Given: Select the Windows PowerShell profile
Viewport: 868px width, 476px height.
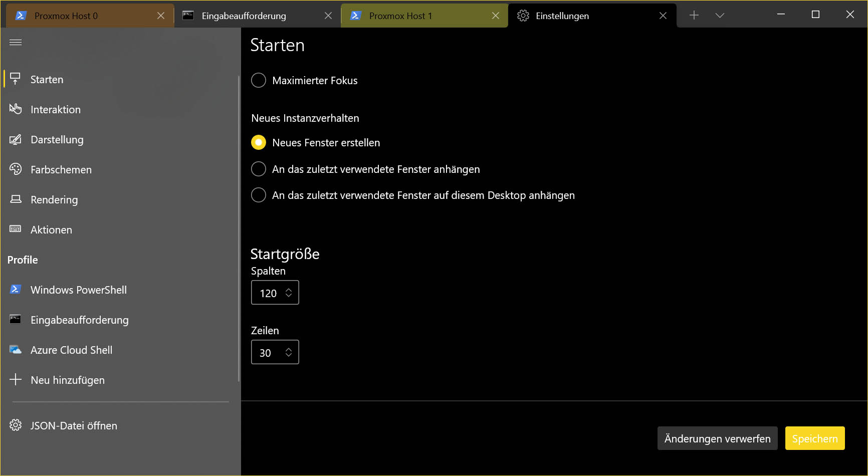Looking at the screenshot, I should [78, 290].
